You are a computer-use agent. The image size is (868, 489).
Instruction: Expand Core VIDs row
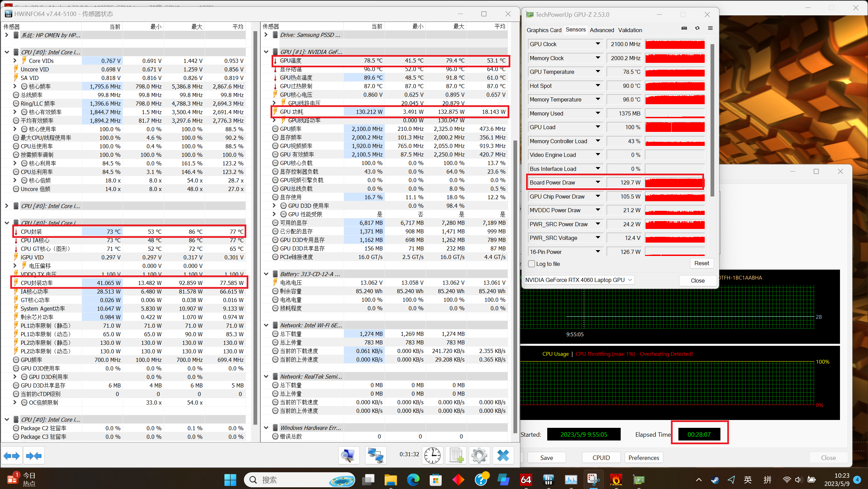[x=15, y=61]
